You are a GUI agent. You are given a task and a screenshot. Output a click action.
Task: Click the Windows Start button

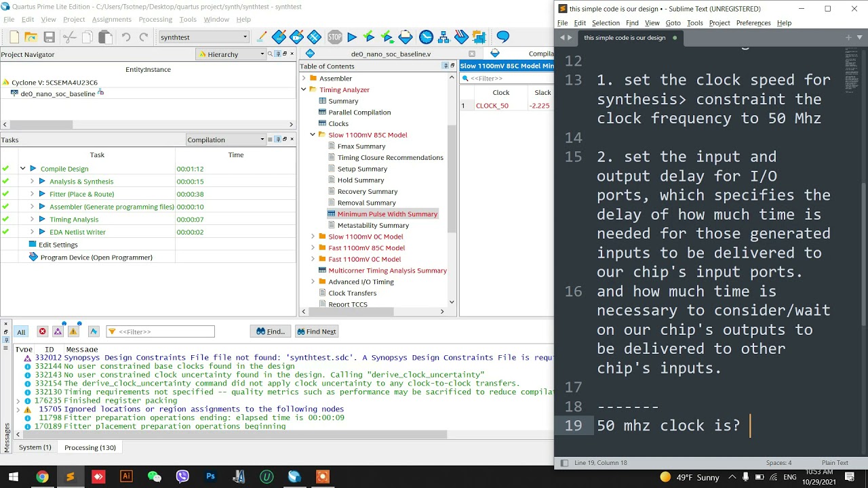pyautogui.click(x=14, y=476)
